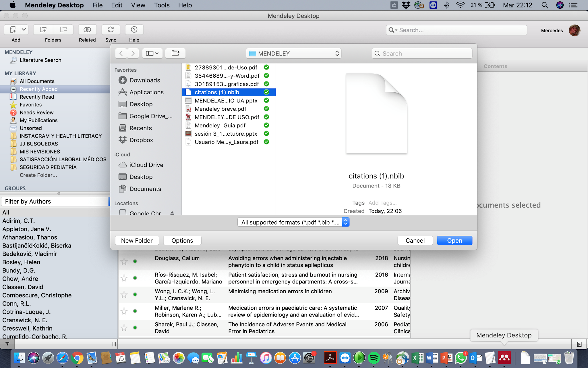Click the Options button

(x=182, y=240)
